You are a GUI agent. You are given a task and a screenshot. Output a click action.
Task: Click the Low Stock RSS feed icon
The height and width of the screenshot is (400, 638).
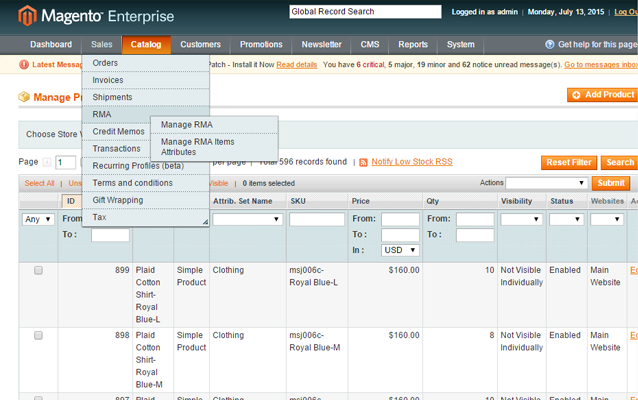tap(363, 162)
